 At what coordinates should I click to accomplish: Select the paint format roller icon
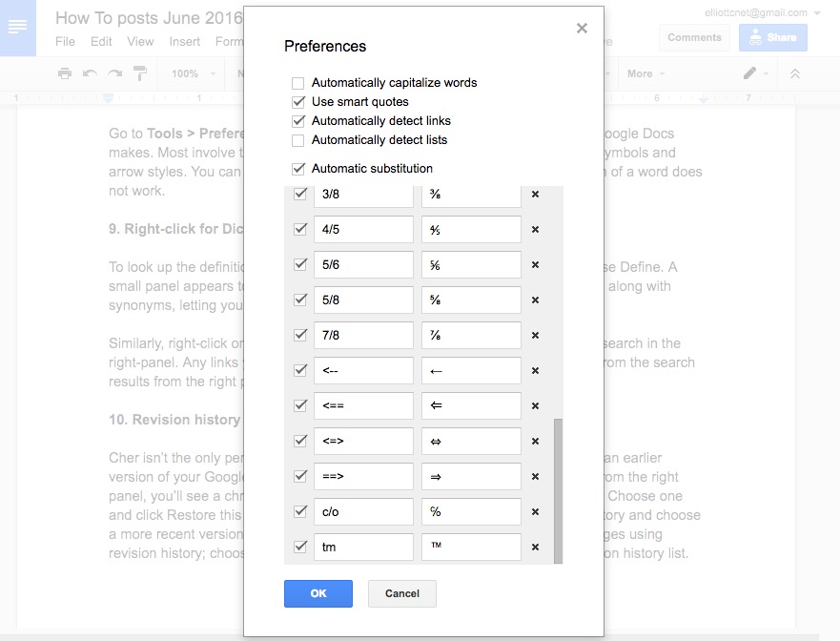click(140, 73)
